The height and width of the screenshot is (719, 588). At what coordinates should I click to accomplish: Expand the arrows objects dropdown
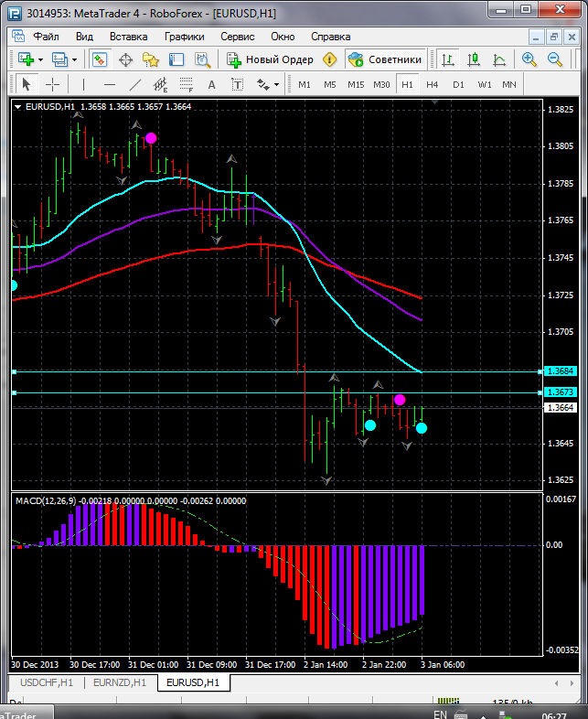[x=278, y=84]
